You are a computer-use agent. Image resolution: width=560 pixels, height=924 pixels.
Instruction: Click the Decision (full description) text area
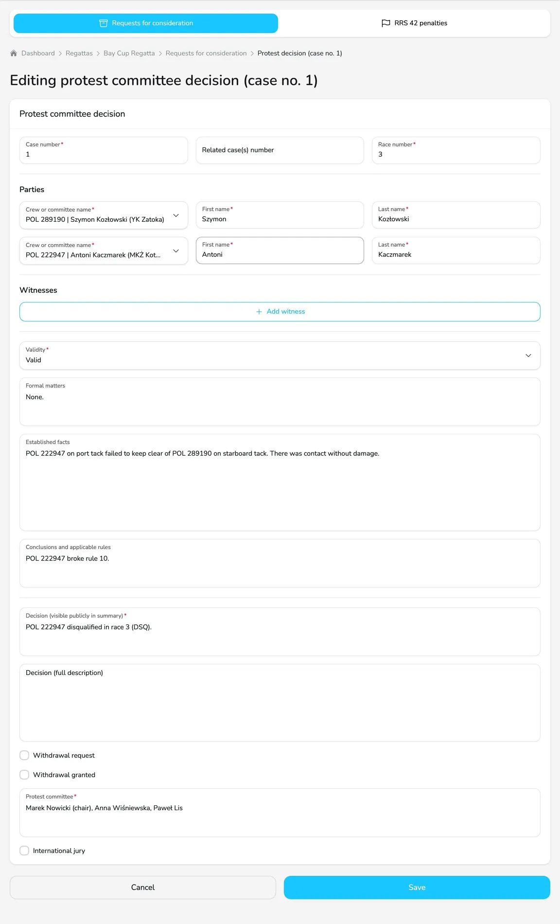[x=280, y=703]
